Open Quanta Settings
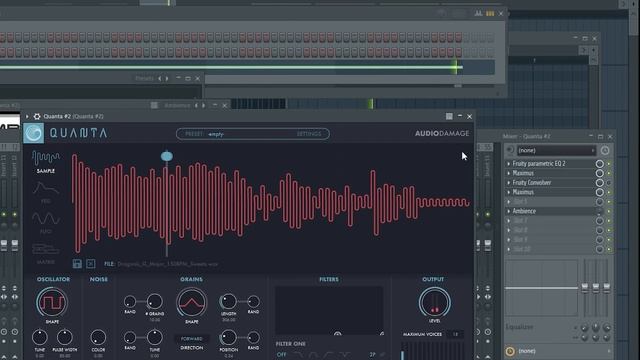This screenshot has width=640, height=360. (x=309, y=134)
